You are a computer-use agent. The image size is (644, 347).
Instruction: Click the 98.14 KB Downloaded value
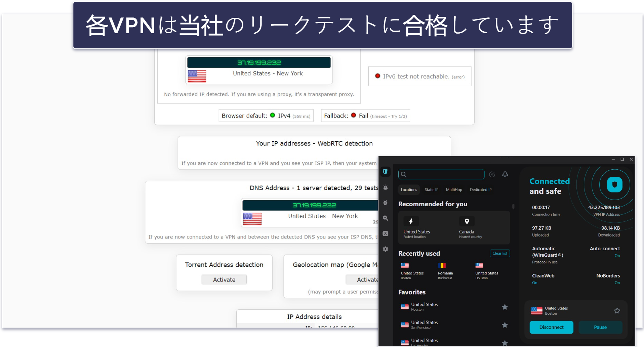610,228
